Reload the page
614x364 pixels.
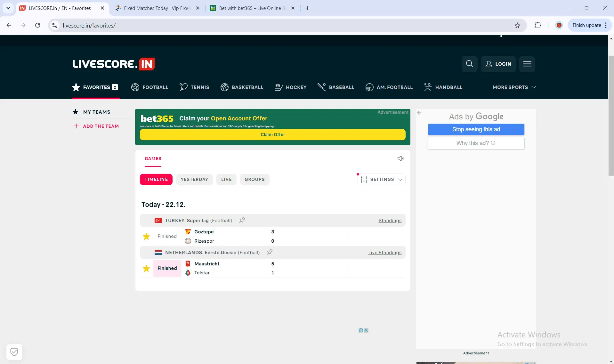click(x=37, y=25)
